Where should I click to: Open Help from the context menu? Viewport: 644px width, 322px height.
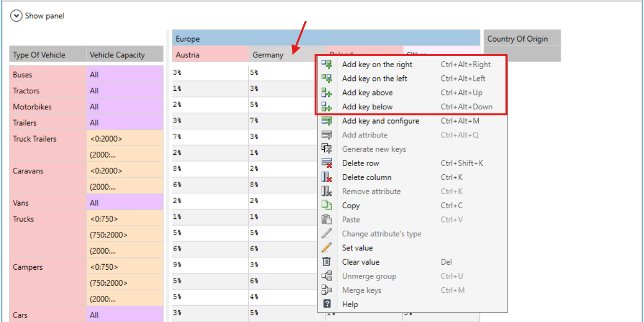pos(412,304)
